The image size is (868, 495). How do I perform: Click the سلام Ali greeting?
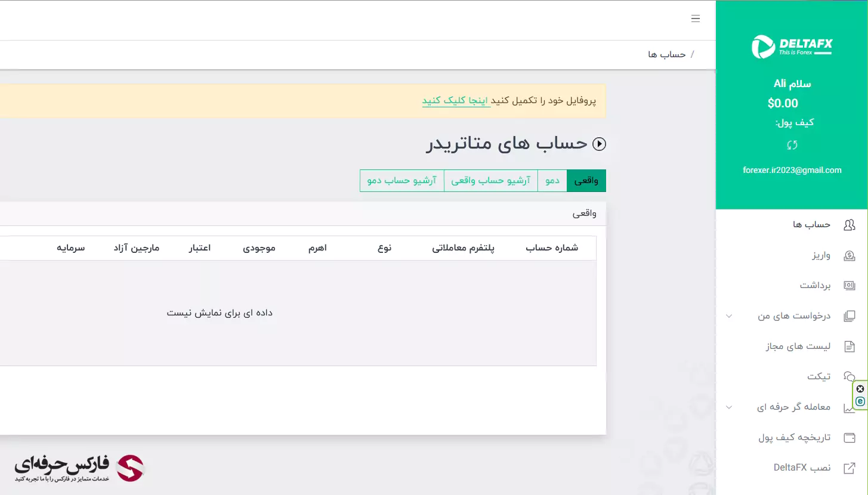[x=792, y=83]
